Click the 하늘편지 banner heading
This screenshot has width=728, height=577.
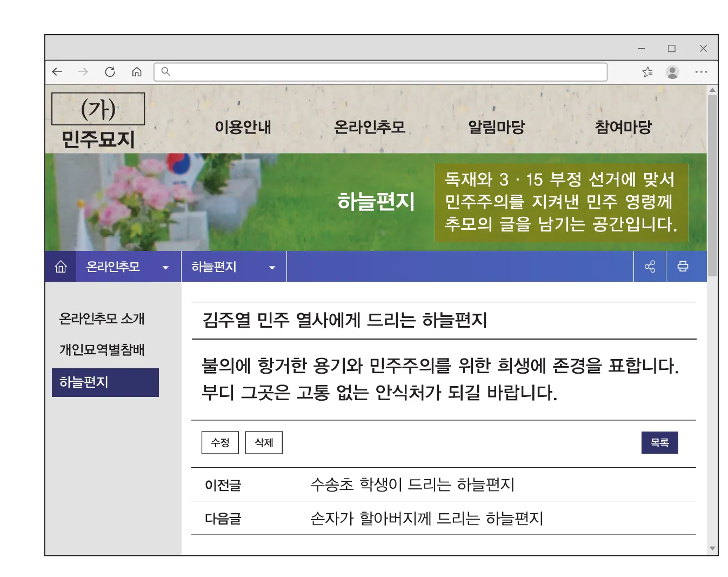pyautogui.click(x=376, y=201)
